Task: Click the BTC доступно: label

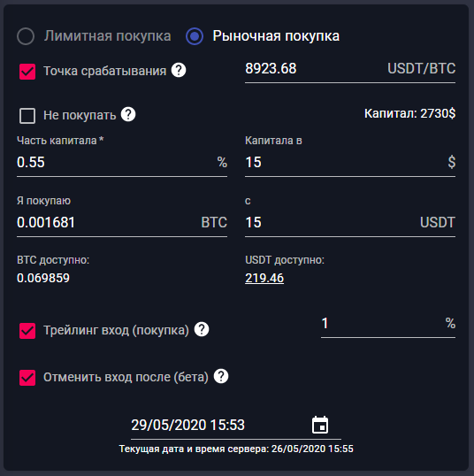Action: (53, 260)
